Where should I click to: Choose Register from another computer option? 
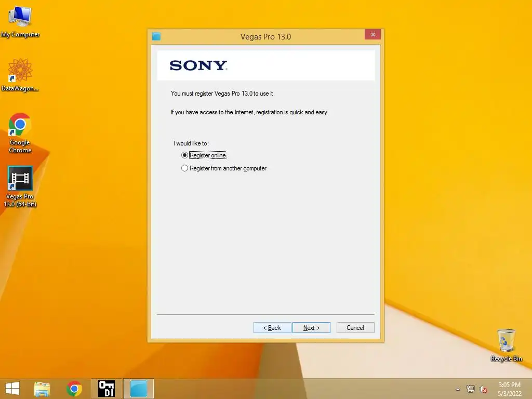[184, 168]
